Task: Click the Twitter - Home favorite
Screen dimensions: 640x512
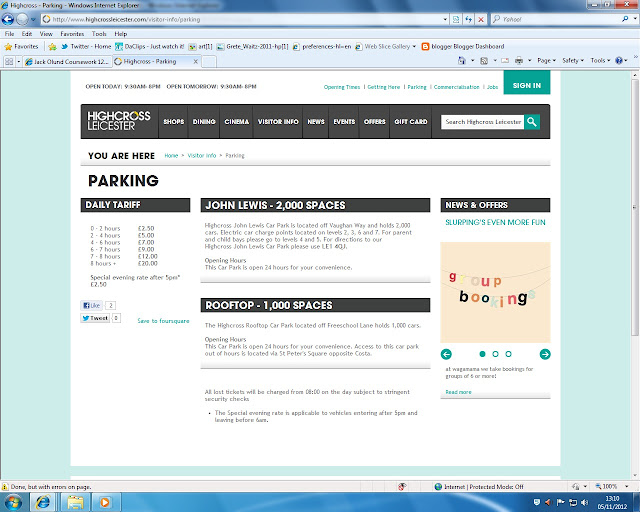Action: (86, 47)
